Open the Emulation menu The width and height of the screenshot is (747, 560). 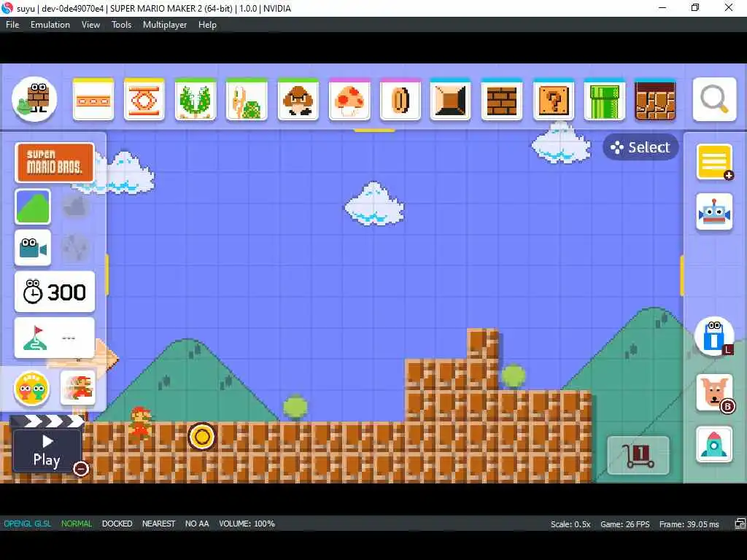point(50,25)
